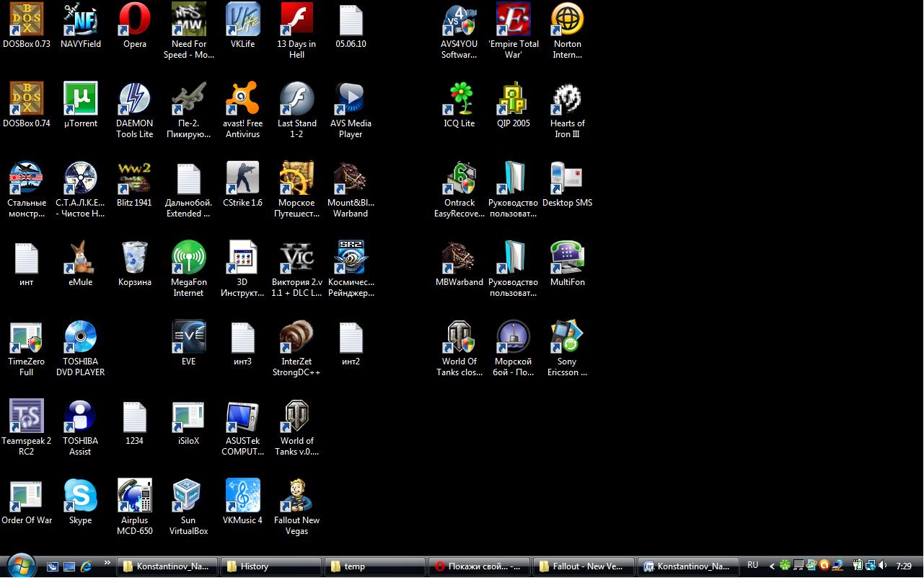Select the Fallout New Vegas icon

click(296, 496)
